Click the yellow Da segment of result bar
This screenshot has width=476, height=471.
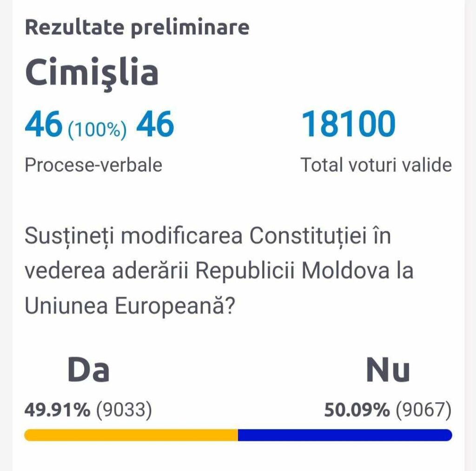click(131, 435)
